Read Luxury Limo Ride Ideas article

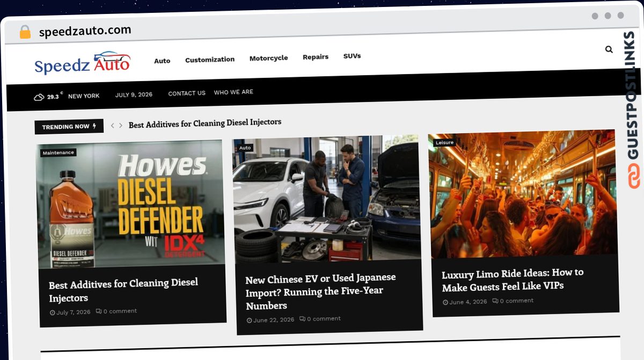[x=513, y=280]
